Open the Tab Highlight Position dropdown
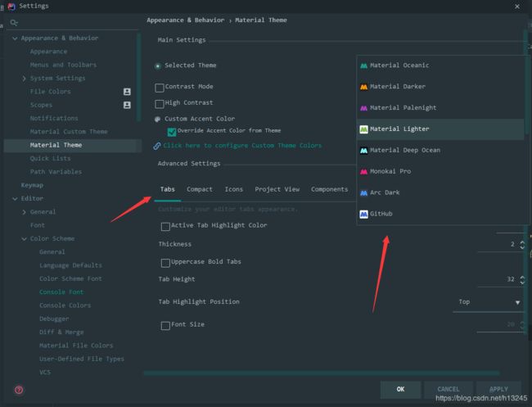This screenshot has width=532, height=407. [489, 302]
